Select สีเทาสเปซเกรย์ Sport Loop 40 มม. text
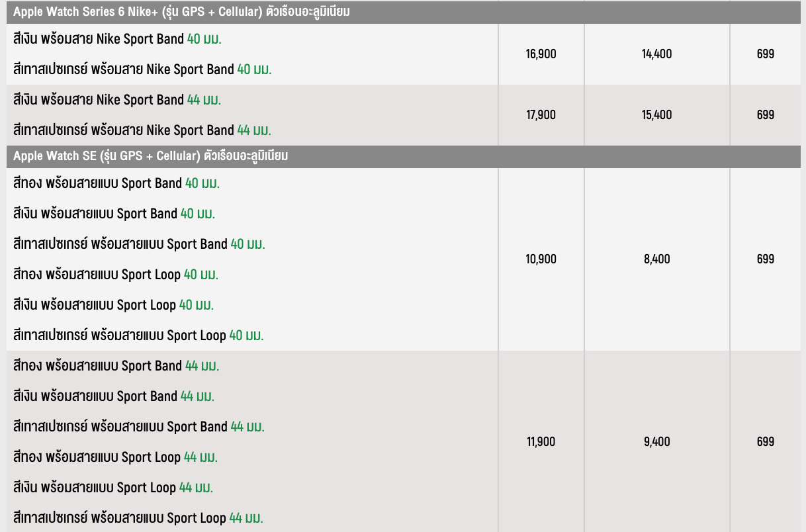Image resolution: width=806 pixels, height=532 pixels. tap(138, 335)
